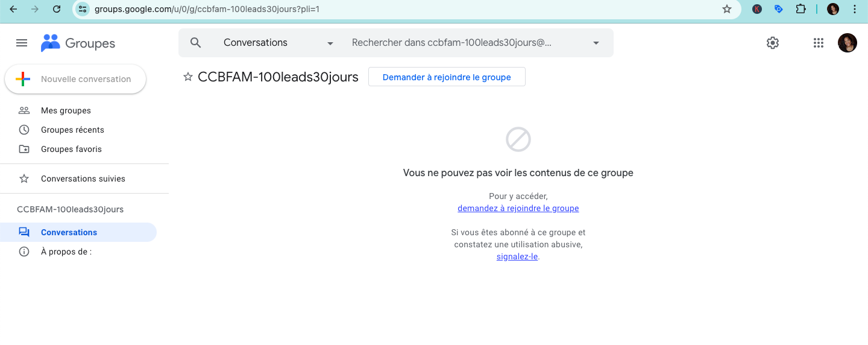Click the Google Groupes logo

pyautogui.click(x=78, y=43)
